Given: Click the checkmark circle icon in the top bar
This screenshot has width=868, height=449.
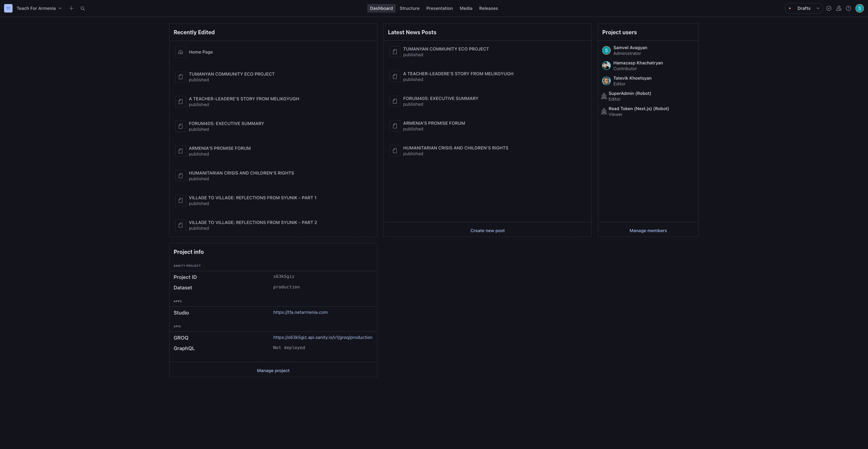Looking at the screenshot, I should pos(828,8).
